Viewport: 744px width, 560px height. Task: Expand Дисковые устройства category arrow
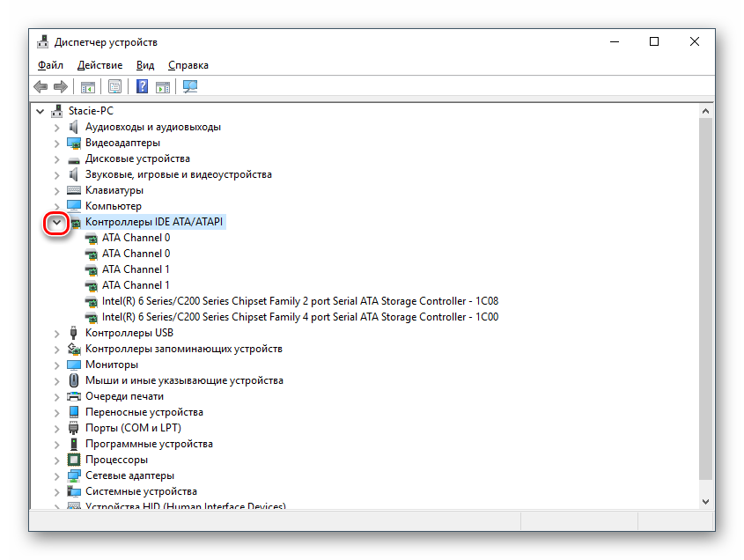(x=57, y=159)
